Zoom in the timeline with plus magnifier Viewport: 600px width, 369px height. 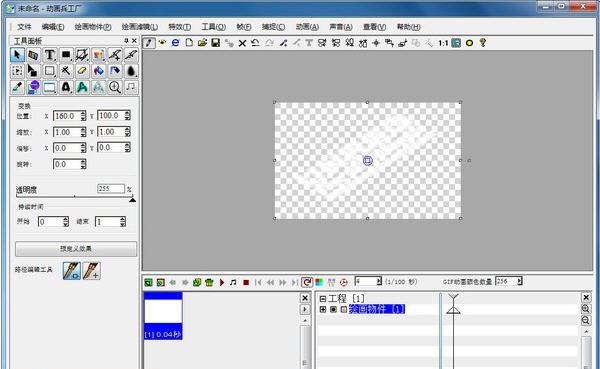point(586,309)
